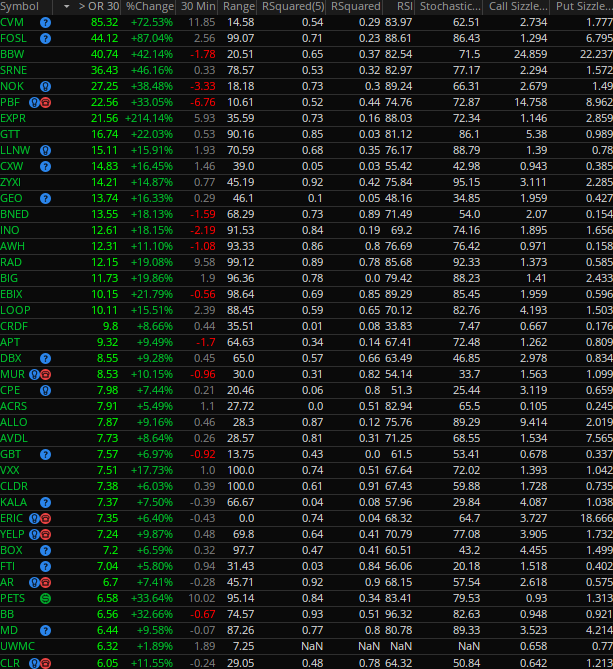613x669 pixels.
Task: Click the blue lightbulb icon in PBF row
Action: [34, 103]
